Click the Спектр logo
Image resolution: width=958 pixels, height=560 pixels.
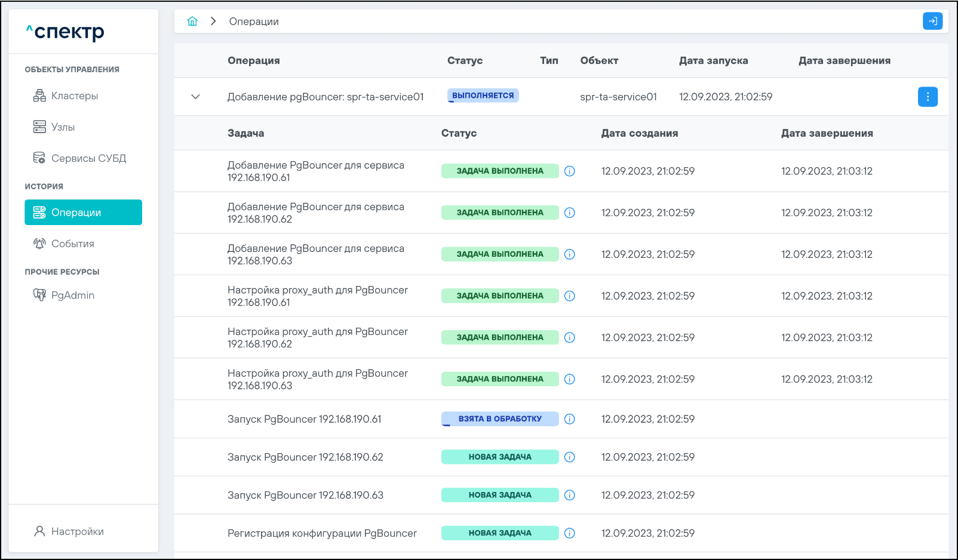pos(65,32)
